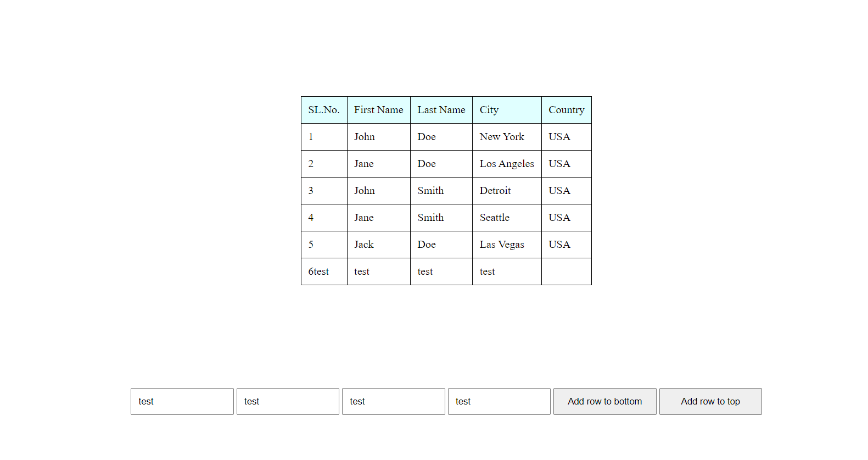Select John in the Detroit row
The image size is (868, 460).
(379, 191)
